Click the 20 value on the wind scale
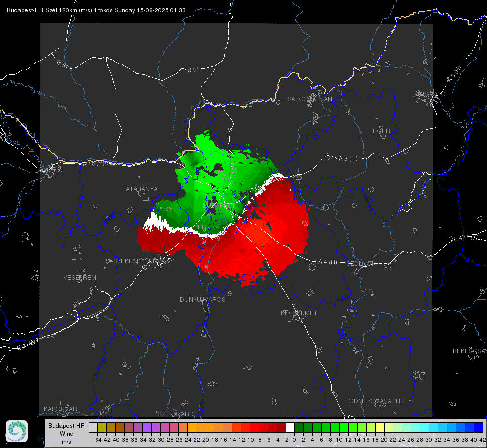The height and width of the screenshot is (448, 487). (x=384, y=440)
